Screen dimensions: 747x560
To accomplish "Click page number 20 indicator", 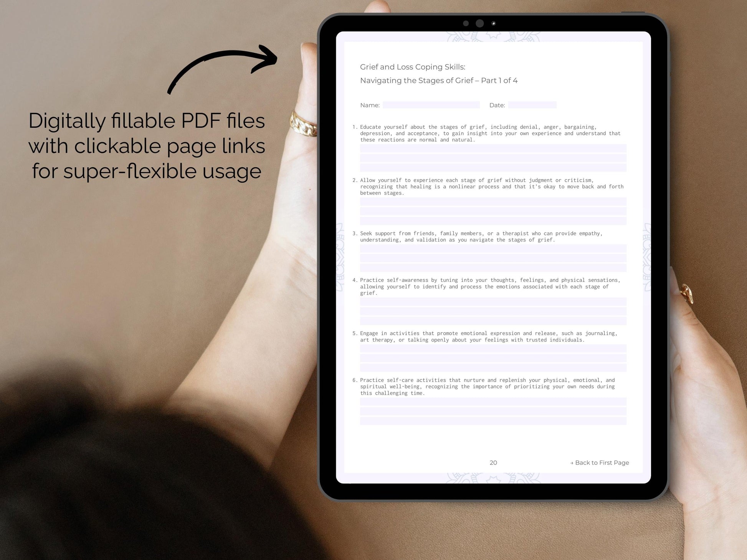I will pyautogui.click(x=493, y=462).
